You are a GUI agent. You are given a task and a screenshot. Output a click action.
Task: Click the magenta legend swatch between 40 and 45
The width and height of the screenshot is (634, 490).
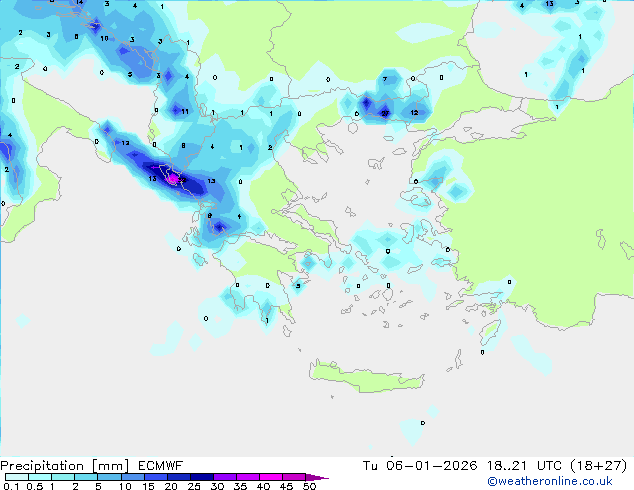click(x=271, y=477)
